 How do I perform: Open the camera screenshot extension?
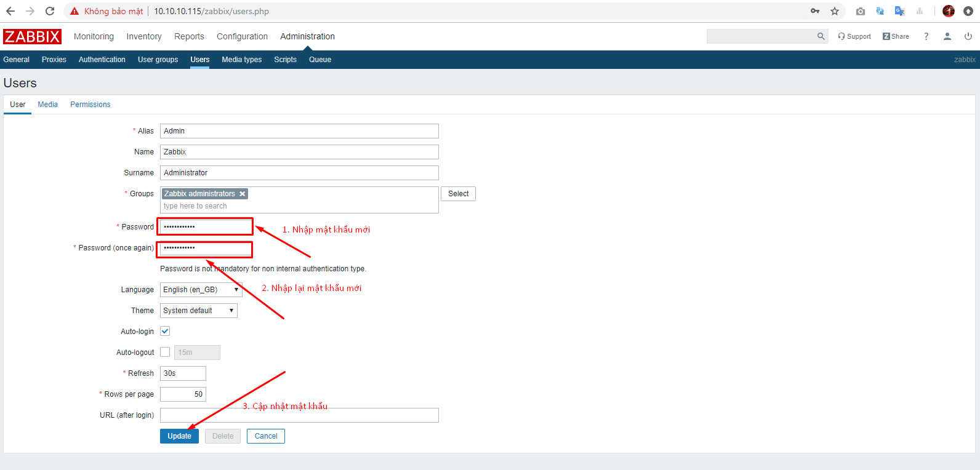(861, 11)
